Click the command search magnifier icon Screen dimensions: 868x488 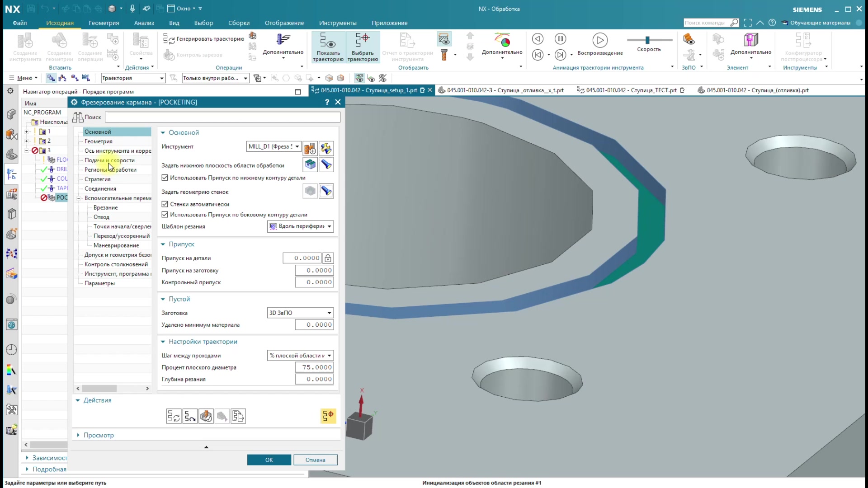click(734, 23)
